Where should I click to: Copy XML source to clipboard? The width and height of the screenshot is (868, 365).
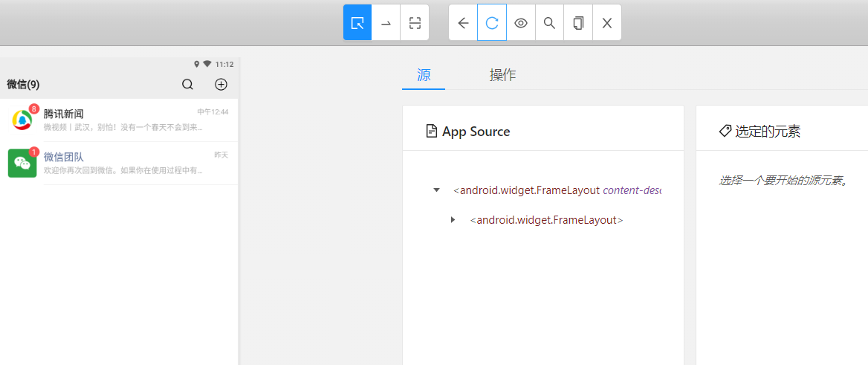point(578,23)
